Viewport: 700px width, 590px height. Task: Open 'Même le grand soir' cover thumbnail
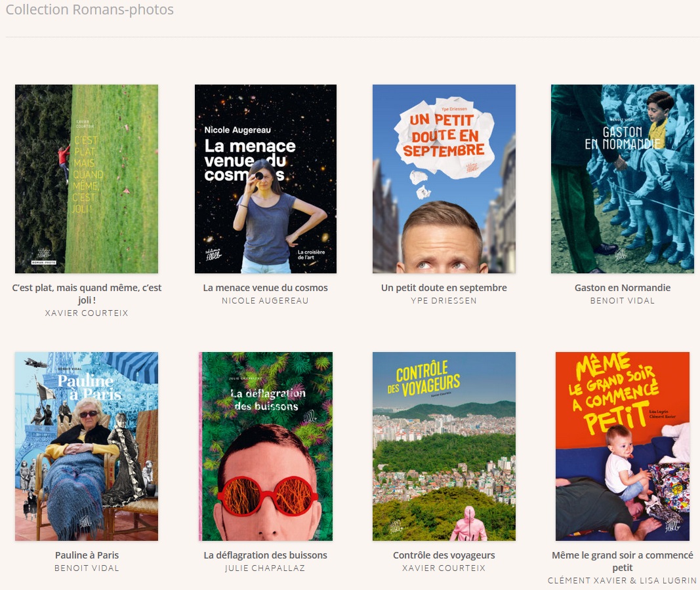tap(622, 446)
